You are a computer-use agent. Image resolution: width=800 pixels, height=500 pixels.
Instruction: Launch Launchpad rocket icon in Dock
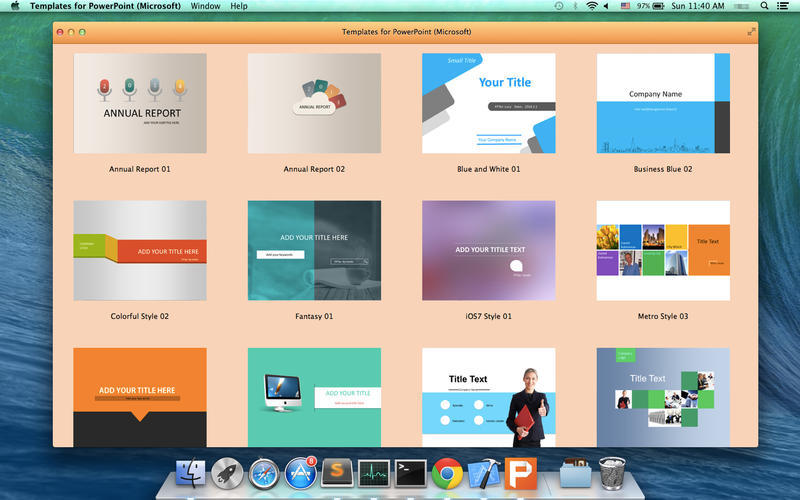click(x=227, y=473)
